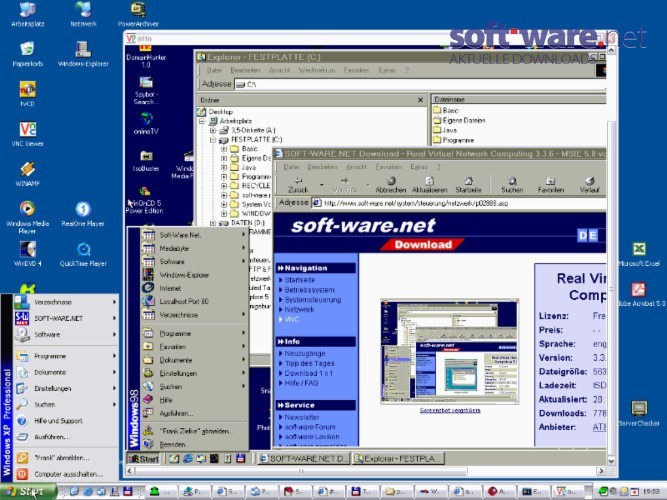Open Mediabyte submenu in Windows 98 Start menu
Image resolution: width=667 pixels, height=500 pixels.
[194, 248]
